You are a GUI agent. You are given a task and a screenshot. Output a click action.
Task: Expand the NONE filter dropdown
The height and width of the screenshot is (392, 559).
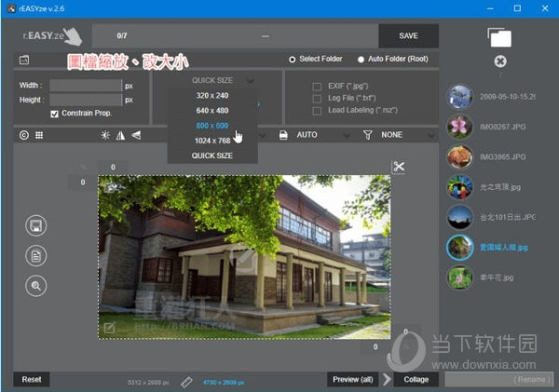point(431,136)
